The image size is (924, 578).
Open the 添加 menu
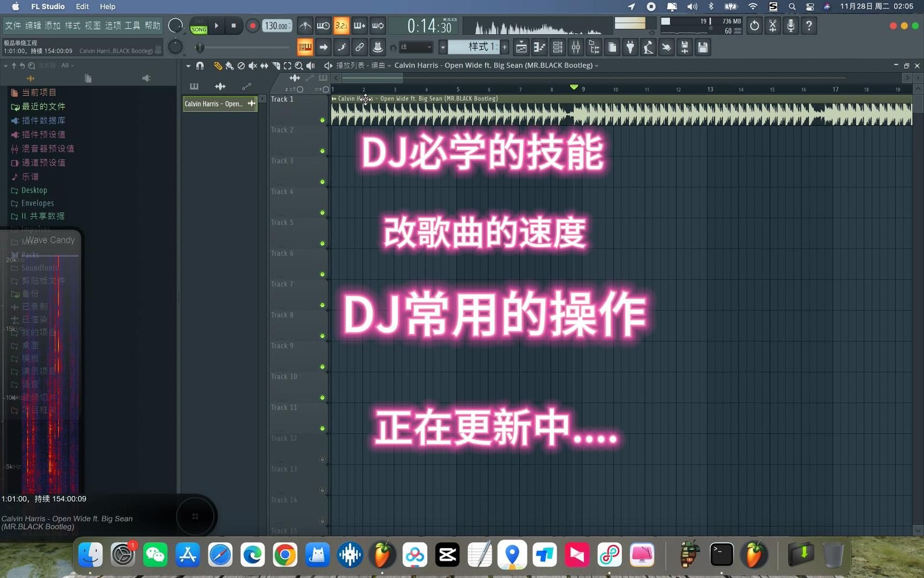point(52,26)
